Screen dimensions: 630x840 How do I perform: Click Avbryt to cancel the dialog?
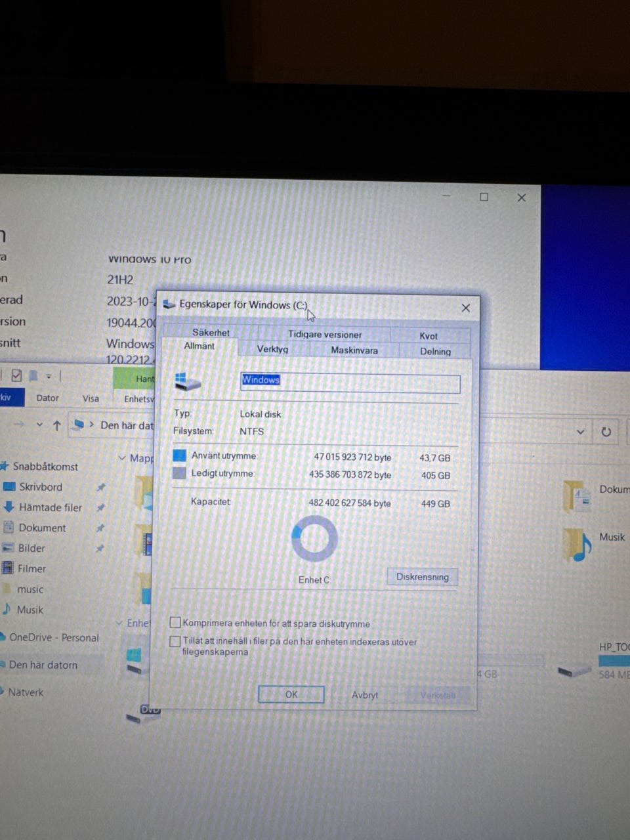pyautogui.click(x=365, y=695)
